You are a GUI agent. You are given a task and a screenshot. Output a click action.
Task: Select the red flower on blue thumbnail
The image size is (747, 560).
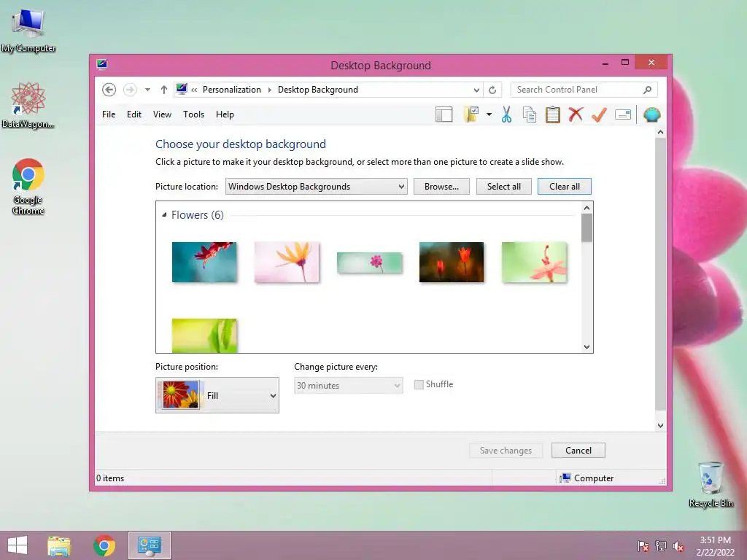(204, 262)
